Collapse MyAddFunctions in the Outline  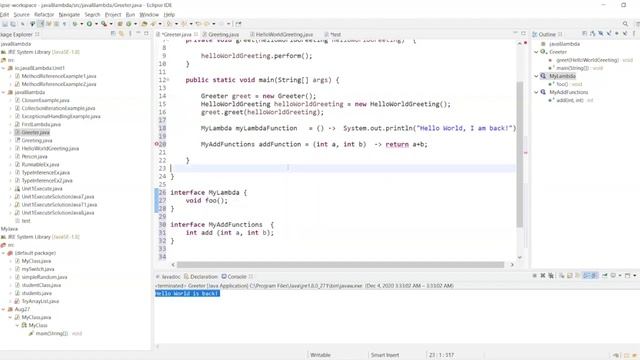tap(536, 92)
